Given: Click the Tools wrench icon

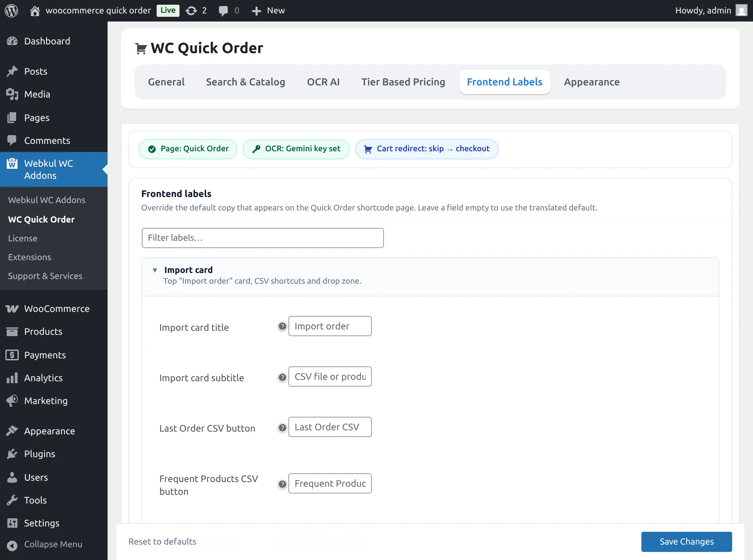Looking at the screenshot, I should click(x=12, y=500).
